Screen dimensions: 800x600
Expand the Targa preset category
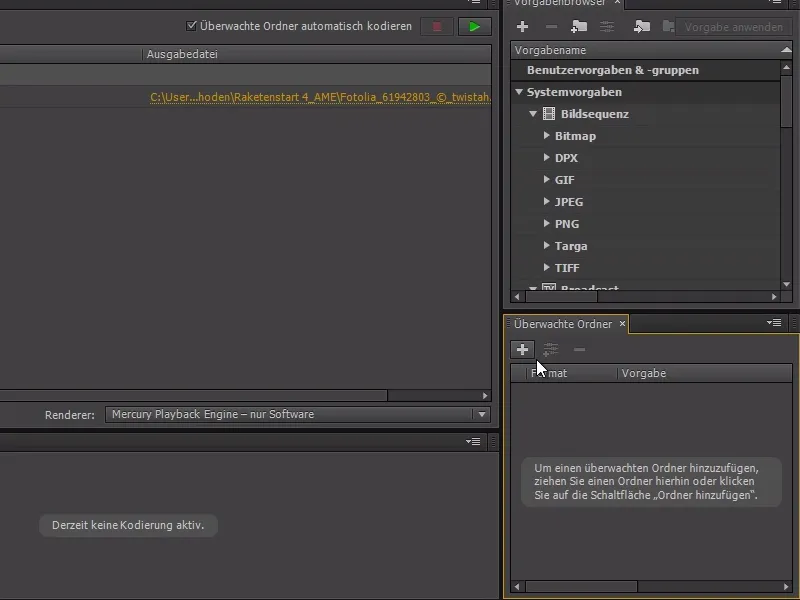pyautogui.click(x=546, y=245)
